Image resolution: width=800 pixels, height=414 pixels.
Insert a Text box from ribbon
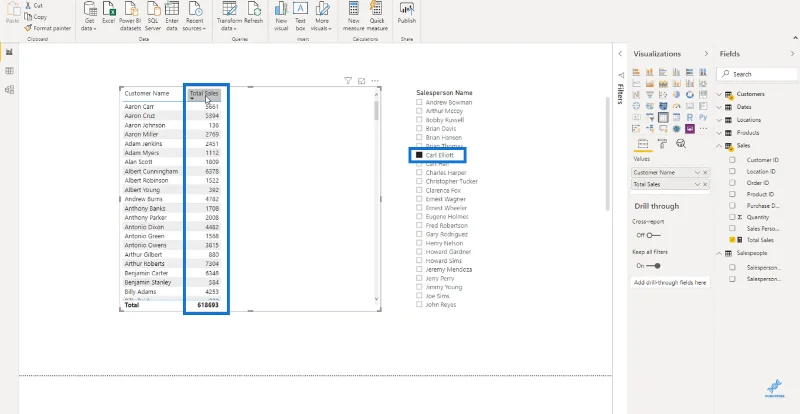pyautogui.click(x=301, y=16)
